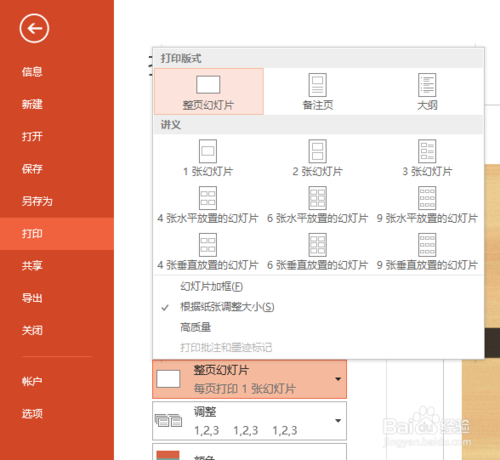This screenshot has height=460, width=500.
Task: Toggle 幻灯片加框(F) option
Action: 318,286
